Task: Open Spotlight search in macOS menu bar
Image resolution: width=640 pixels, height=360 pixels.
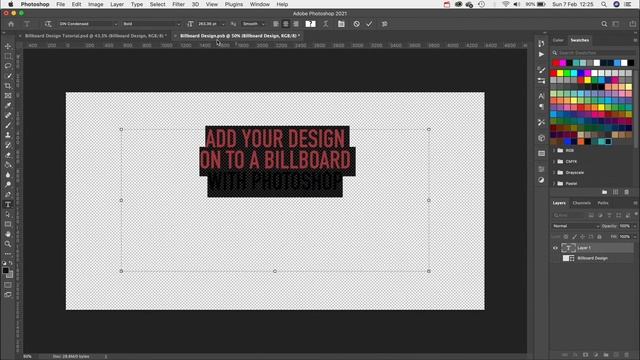Action: tap(604, 4)
